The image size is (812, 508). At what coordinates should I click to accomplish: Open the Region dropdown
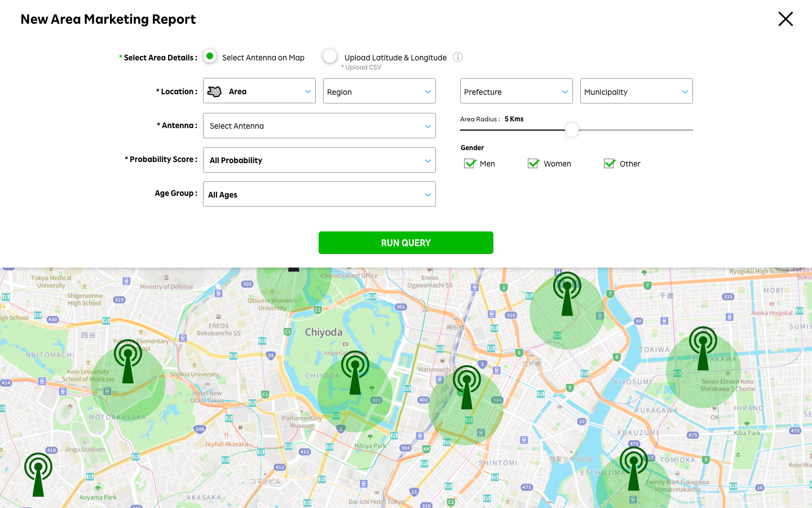point(379,91)
